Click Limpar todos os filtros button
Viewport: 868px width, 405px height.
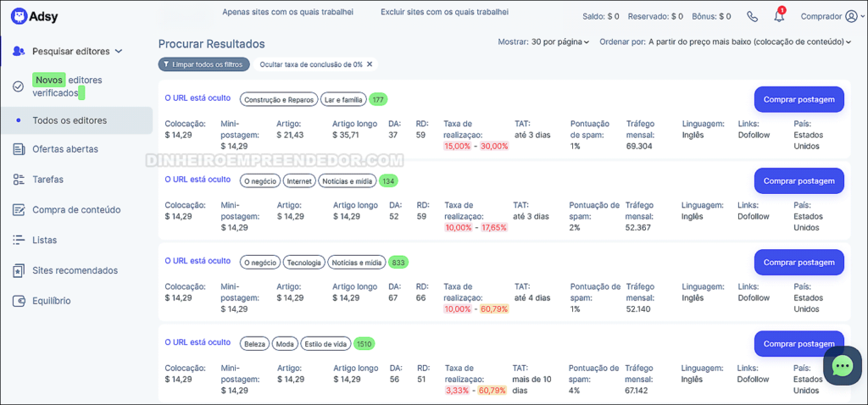pos(203,64)
